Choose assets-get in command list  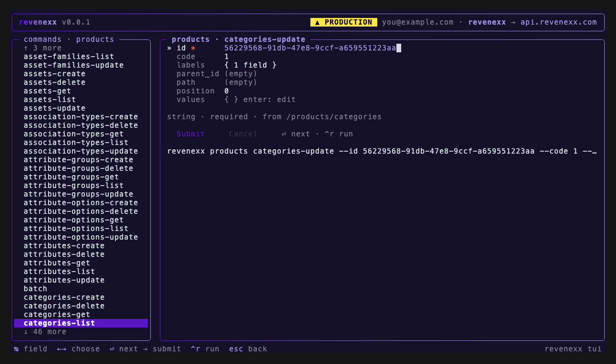[x=48, y=91]
